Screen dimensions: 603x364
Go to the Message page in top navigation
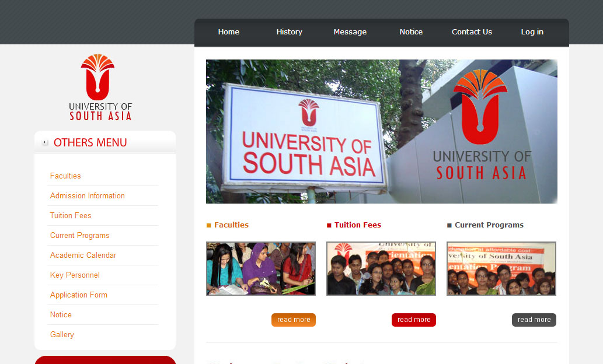350,32
